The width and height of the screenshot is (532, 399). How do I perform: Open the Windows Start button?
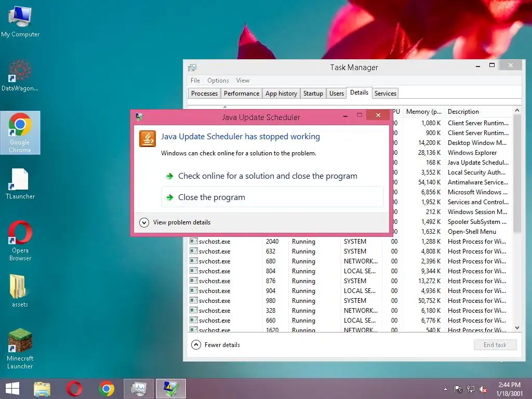pos(12,389)
